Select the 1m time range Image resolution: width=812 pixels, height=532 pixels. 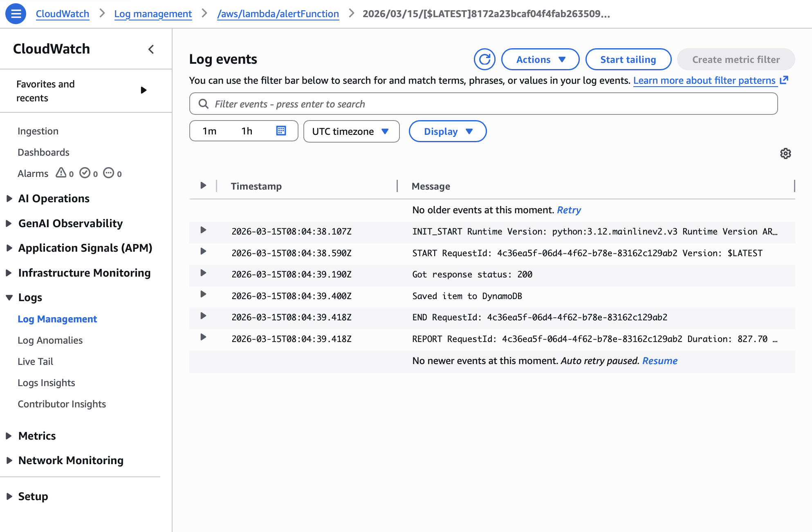(x=209, y=131)
